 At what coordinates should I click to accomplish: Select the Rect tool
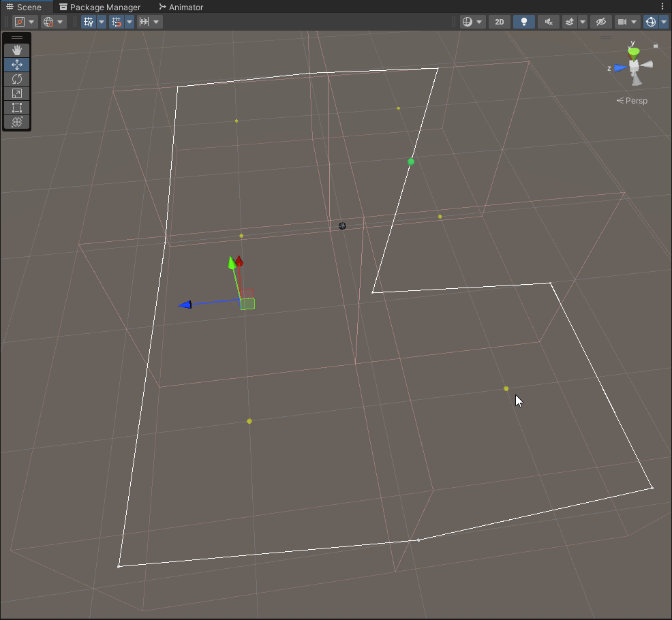point(17,108)
